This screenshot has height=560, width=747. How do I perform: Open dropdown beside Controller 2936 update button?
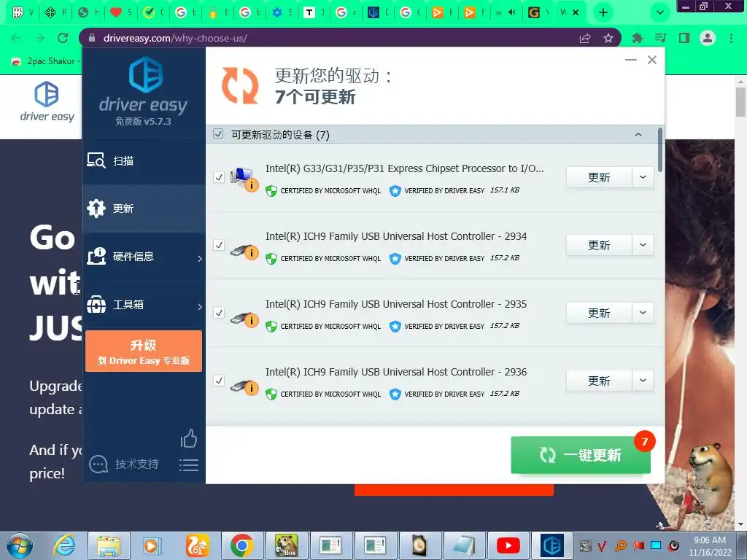point(643,381)
